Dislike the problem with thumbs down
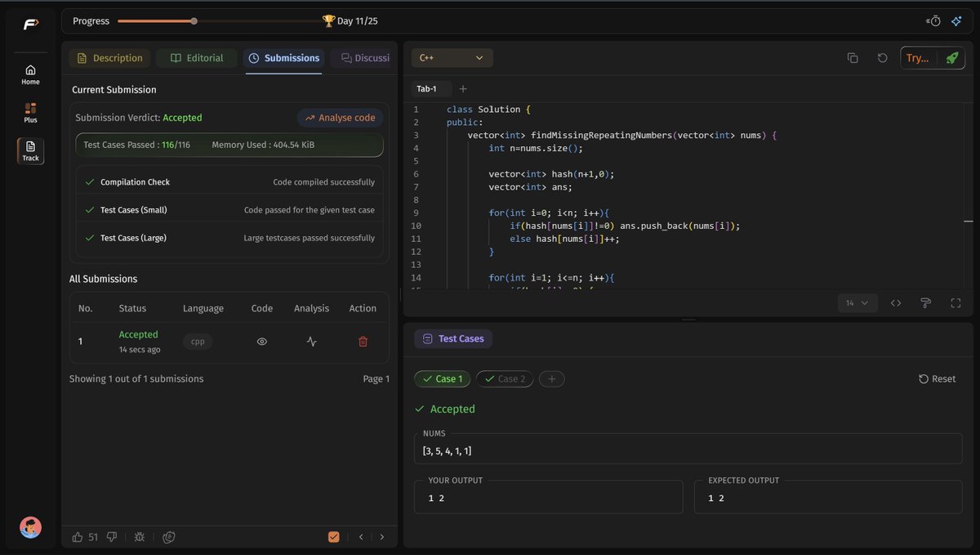 point(113,537)
